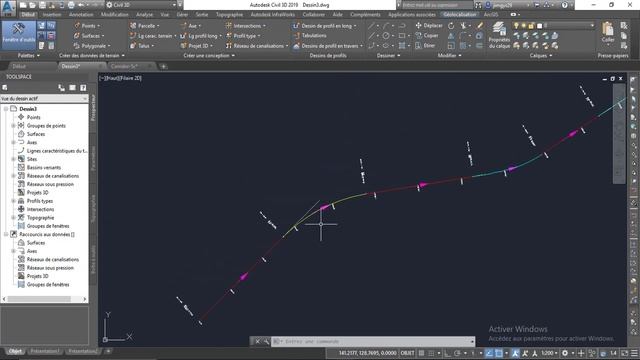This screenshot has width=640, height=360.
Task: Select the Circle draw tool
Action: click(386, 36)
